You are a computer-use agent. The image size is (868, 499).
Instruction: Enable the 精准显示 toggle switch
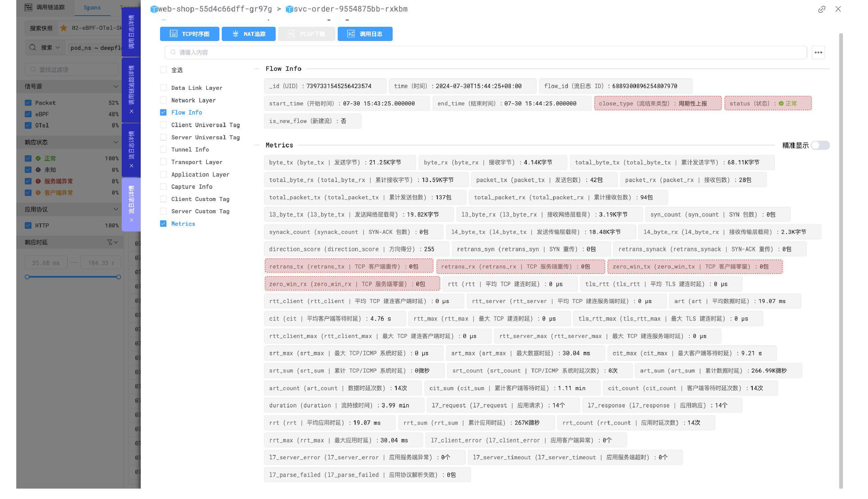(x=820, y=145)
